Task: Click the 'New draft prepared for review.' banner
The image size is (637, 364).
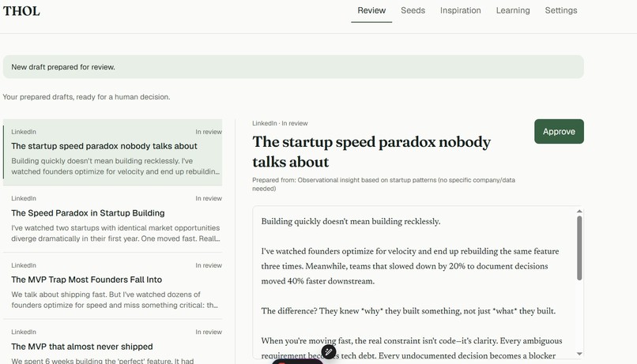Action: (293, 67)
